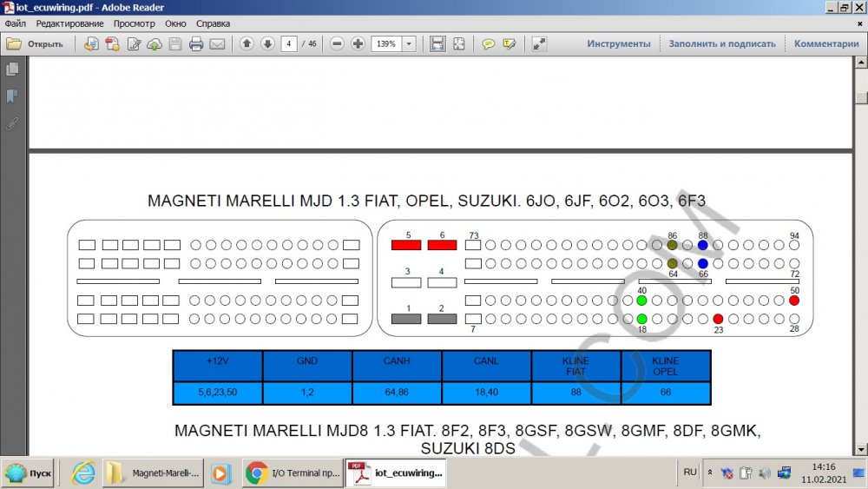This screenshot has height=489, width=868.
Task: Open the Инструменты pane
Action: 618,43
